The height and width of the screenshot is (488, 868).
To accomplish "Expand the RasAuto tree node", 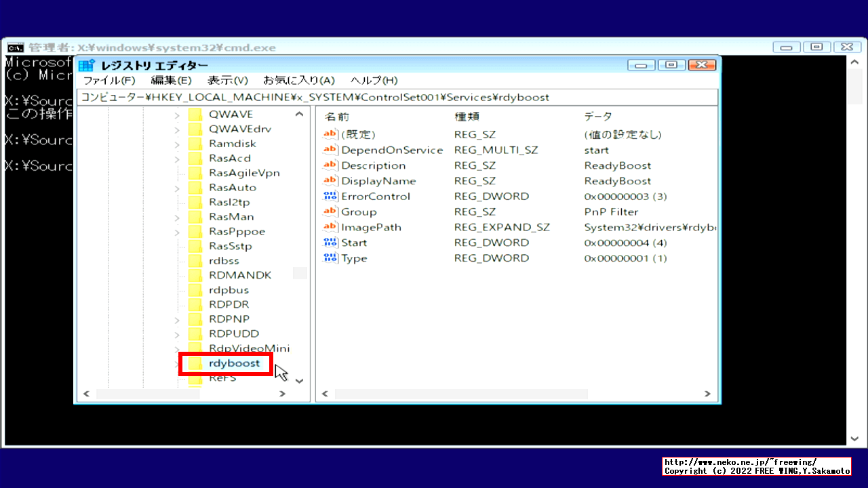I will coord(176,187).
